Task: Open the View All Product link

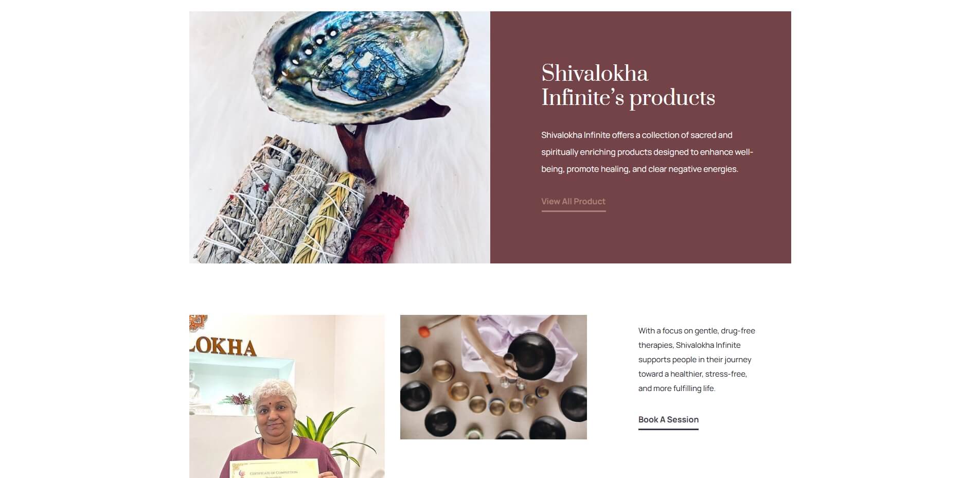Action: [x=573, y=202]
